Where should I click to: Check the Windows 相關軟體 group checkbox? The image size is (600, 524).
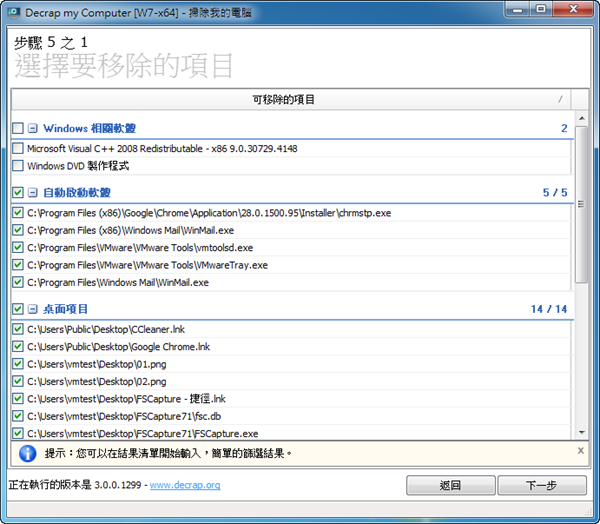click(18, 128)
